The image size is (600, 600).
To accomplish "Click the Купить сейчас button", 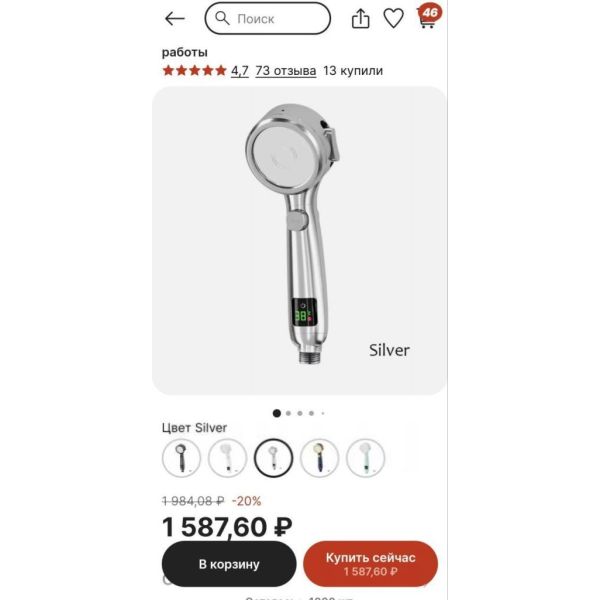I will (370, 564).
